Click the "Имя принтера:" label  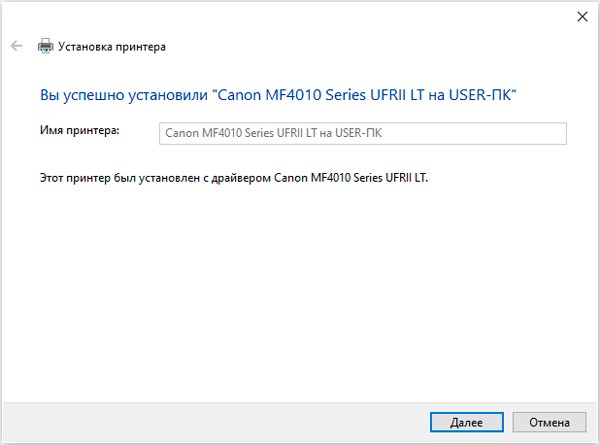coord(80,130)
